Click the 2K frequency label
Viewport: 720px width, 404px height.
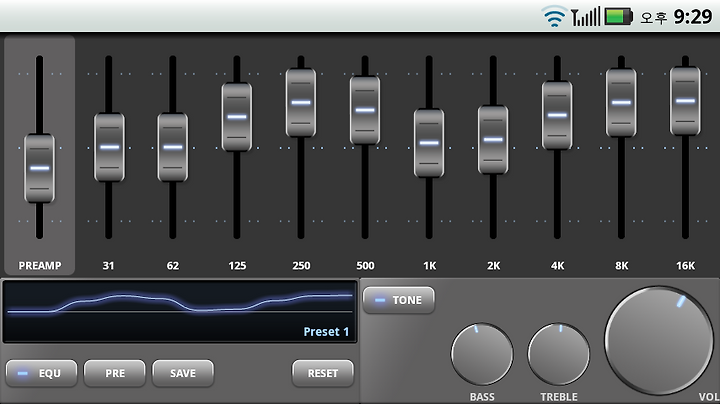(x=493, y=266)
